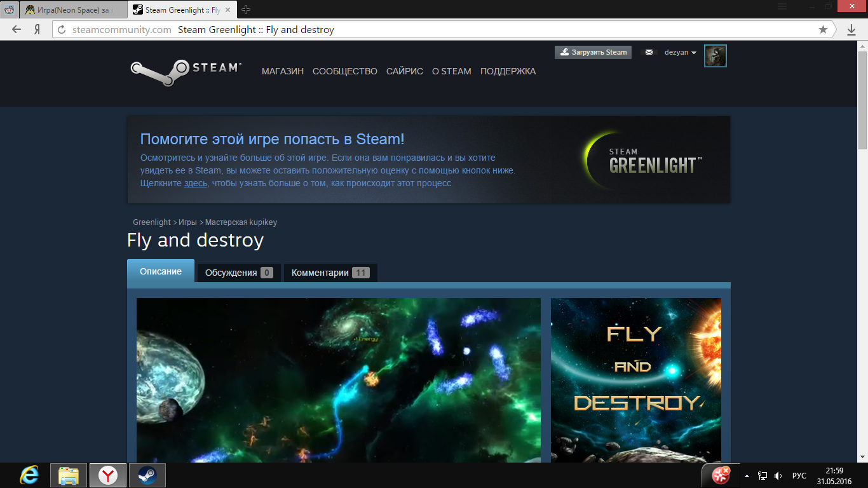
Task: Click the Yandex Browser taskbar icon
Action: click(x=107, y=475)
